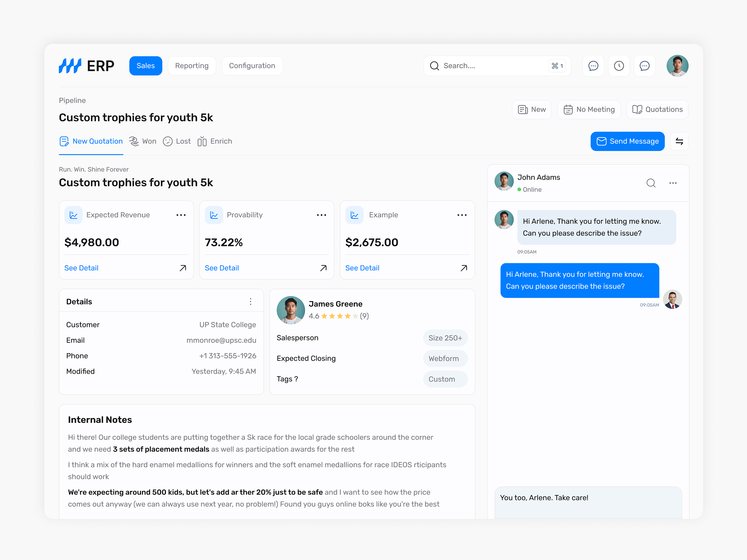Open the three-dot menu in John Adams chat
Screen dimensions: 747x560
click(x=672, y=183)
